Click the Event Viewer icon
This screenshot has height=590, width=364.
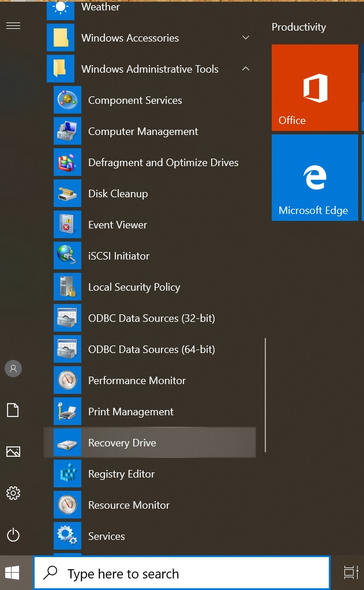[67, 224]
